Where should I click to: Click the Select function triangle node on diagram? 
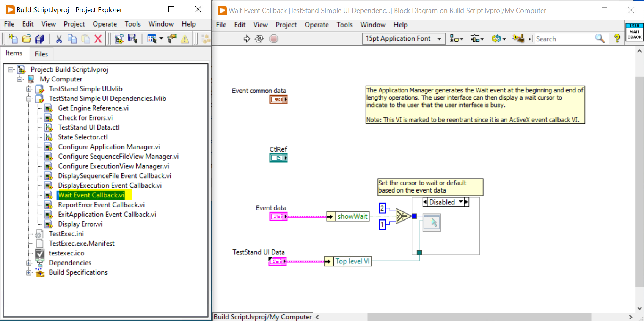(x=403, y=216)
